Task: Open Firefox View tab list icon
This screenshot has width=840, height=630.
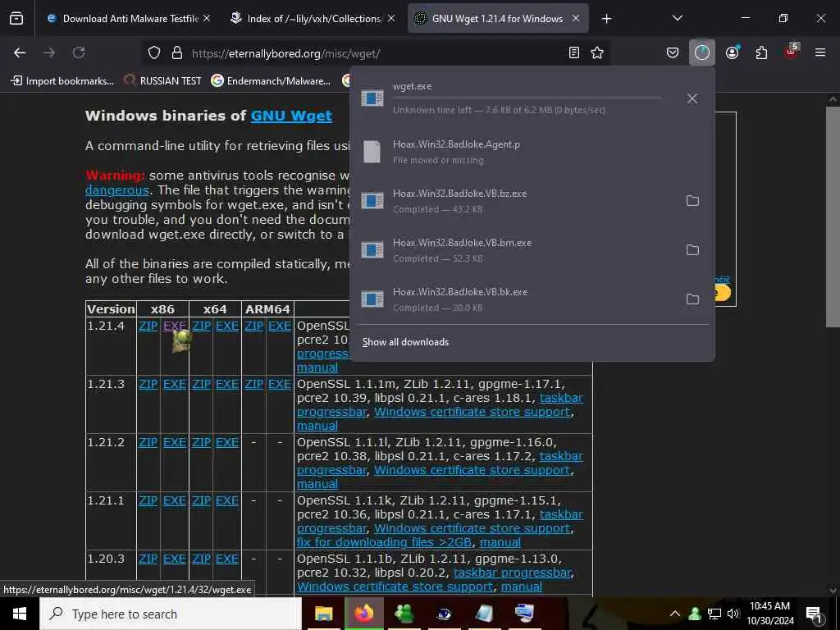Action: point(16,18)
